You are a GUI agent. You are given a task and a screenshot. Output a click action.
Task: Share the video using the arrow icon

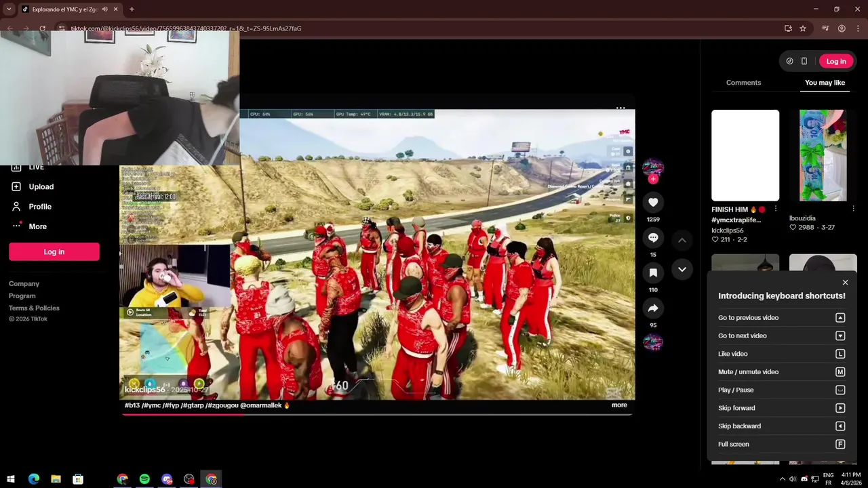pos(653,308)
